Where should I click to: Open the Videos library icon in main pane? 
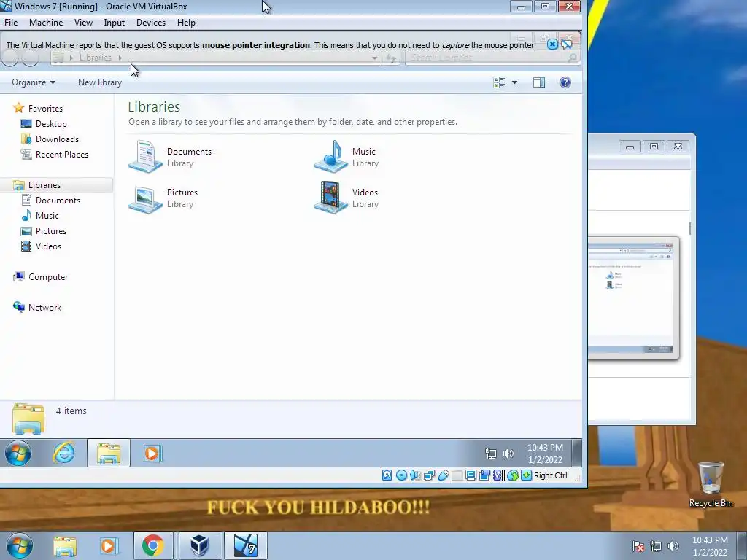[x=331, y=198]
